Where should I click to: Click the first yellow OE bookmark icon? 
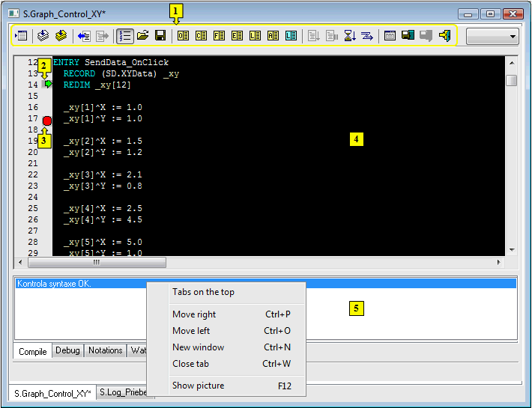[x=183, y=35]
